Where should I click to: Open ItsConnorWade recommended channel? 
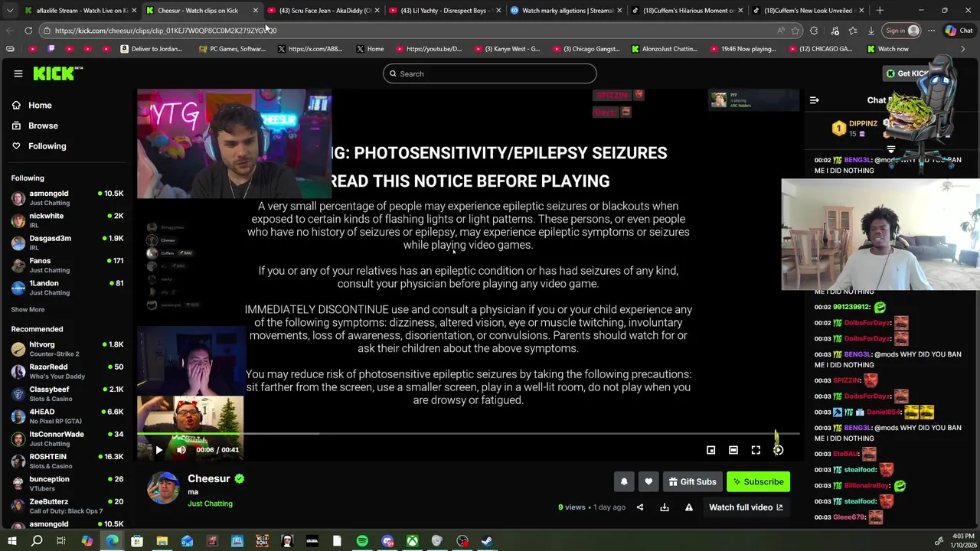tap(67, 439)
